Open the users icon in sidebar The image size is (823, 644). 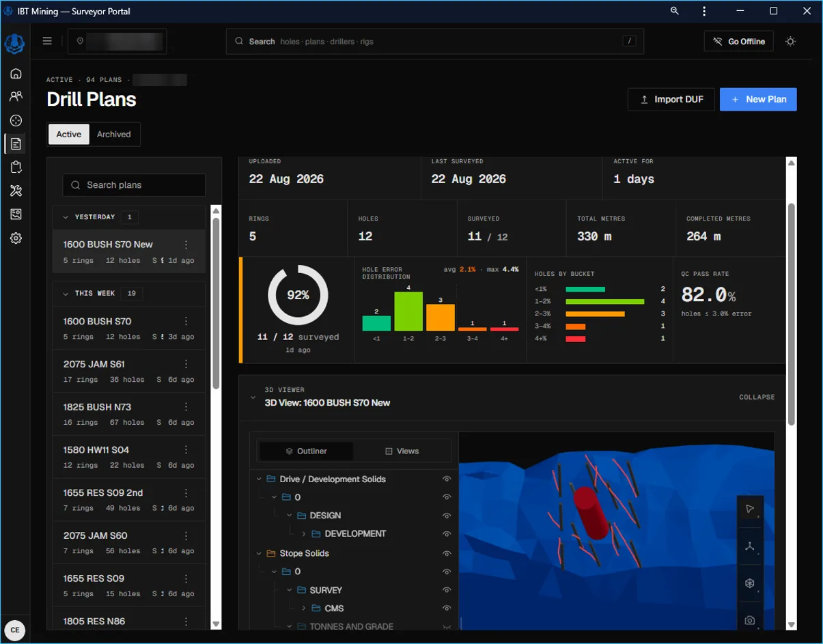tap(16, 97)
